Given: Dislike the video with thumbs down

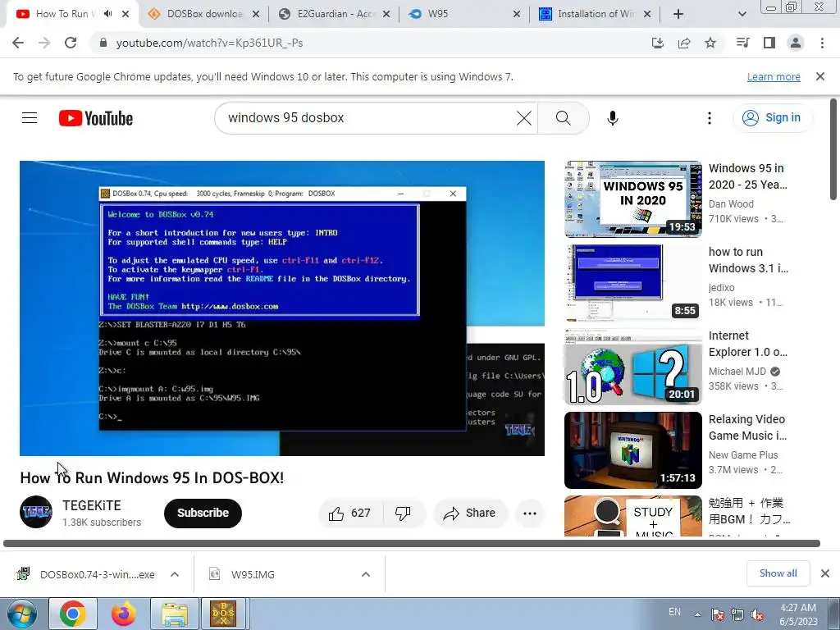Looking at the screenshot, I should pyautogui.click(x=403, y=514).
